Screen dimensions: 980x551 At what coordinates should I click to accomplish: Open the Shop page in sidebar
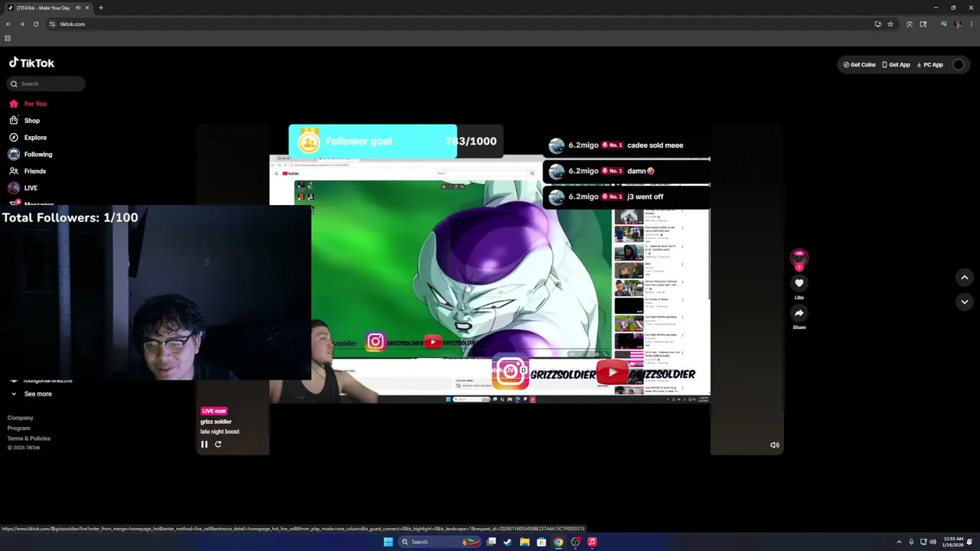click(x=24, y=120)
